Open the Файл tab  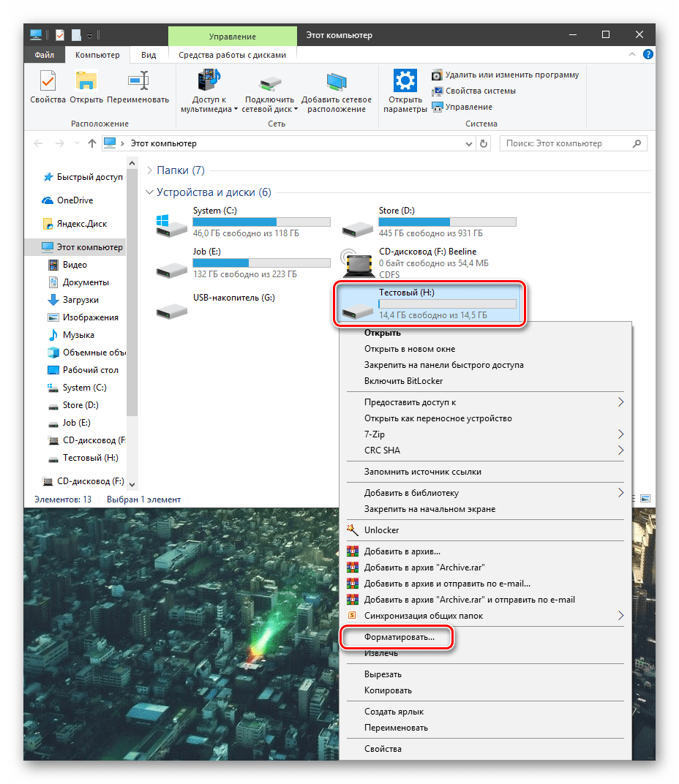(44, 55)
